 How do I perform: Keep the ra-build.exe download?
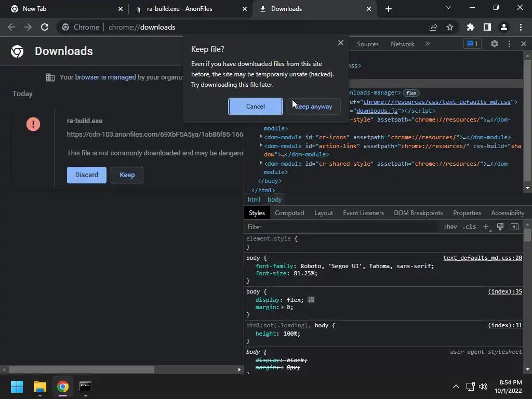click(127, 175)
